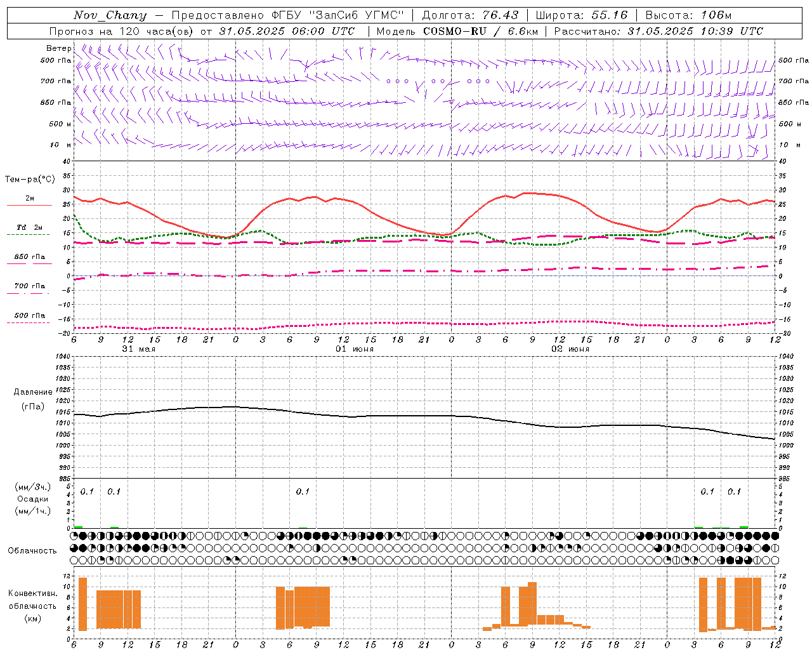Click the "Тем-ра(°C)" temperature panel label
Viewport: 812px width, 650px height.
point(30,180)
